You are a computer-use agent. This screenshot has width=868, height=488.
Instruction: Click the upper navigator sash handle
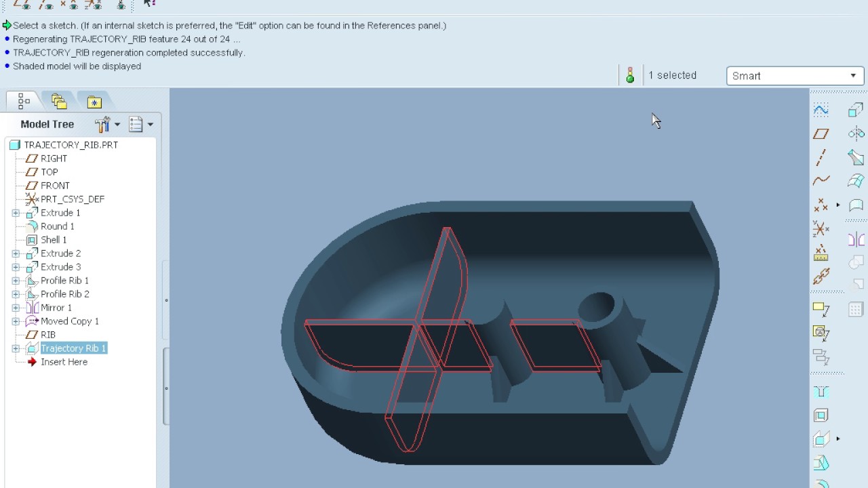point(166,300)
